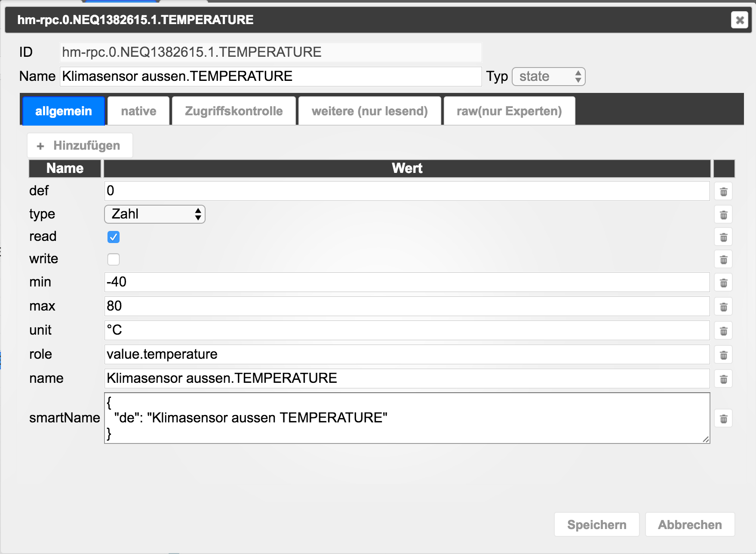Click the dialog title hm-rpc.0.NEQ1382615.1.TEMPERATURE

tap(135, 20)
